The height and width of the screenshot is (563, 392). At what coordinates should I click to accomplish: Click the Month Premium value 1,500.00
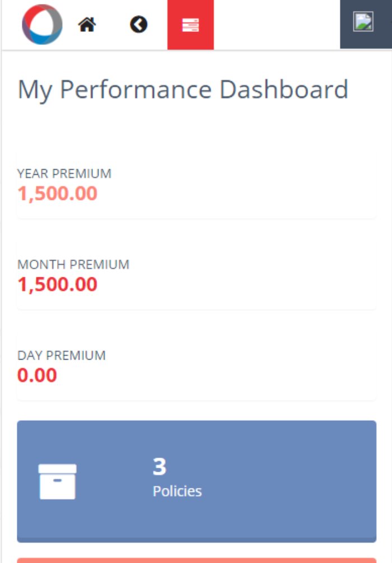coord(57,285)
